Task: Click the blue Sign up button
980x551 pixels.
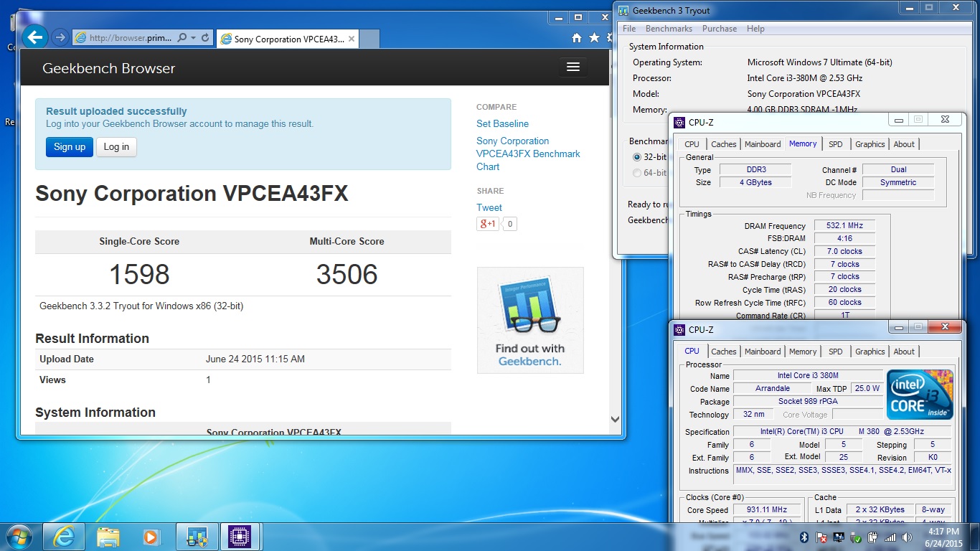Action: pyautogui.click(x=70, y=146)
